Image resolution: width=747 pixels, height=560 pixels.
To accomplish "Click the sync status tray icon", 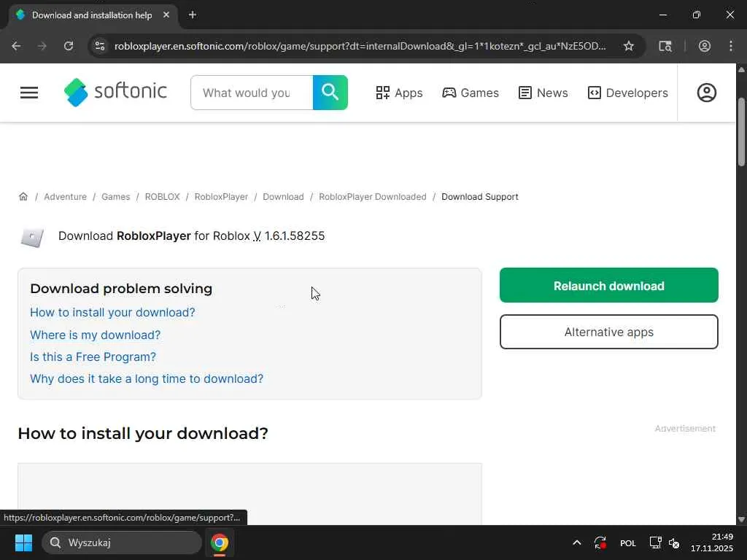I will pyautogui.click(x=600, y=542).
